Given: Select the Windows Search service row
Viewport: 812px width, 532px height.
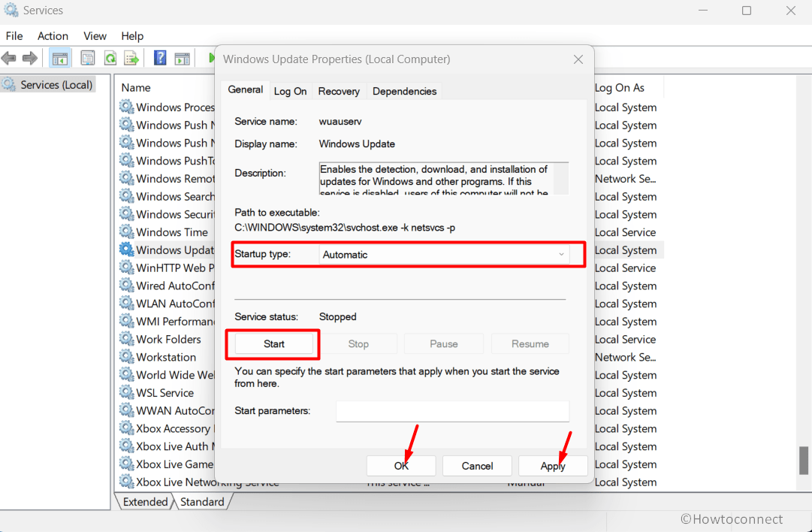Looking at the screenshot, I should (x=175, y=196).
